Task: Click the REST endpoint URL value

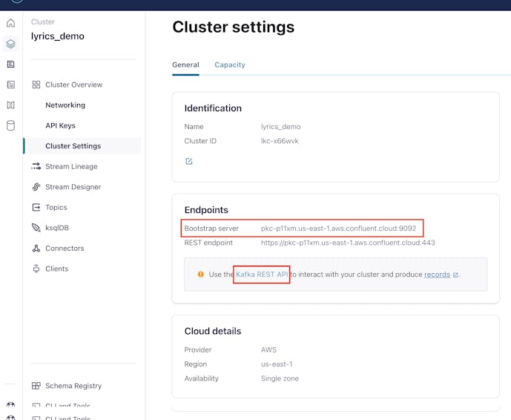Action: pyautogui.click(x=348, y=243)
